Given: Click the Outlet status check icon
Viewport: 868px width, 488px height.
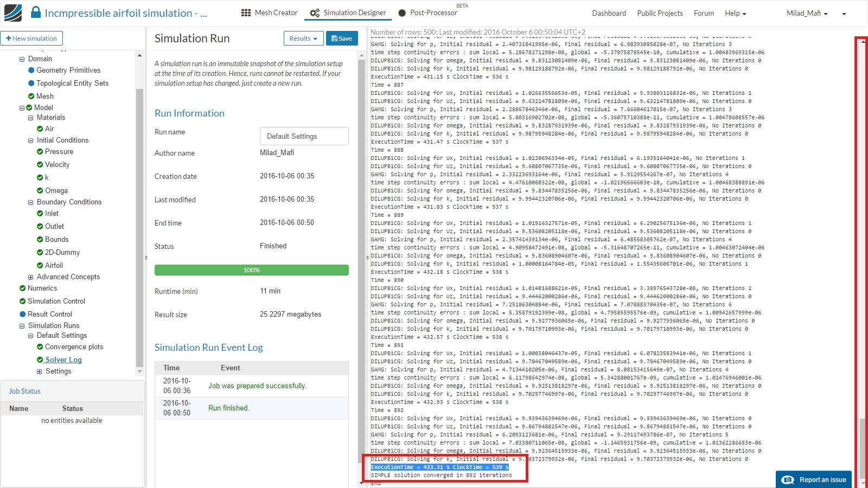Looking at the screenshot, I should coord(40,226).
